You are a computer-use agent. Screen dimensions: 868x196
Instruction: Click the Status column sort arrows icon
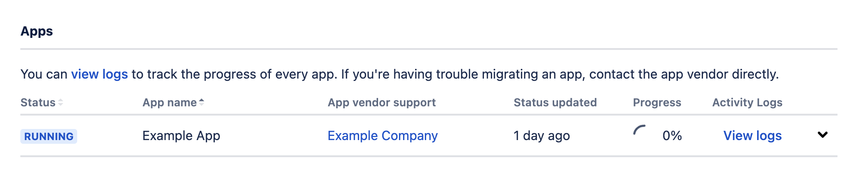click(61, 103)
